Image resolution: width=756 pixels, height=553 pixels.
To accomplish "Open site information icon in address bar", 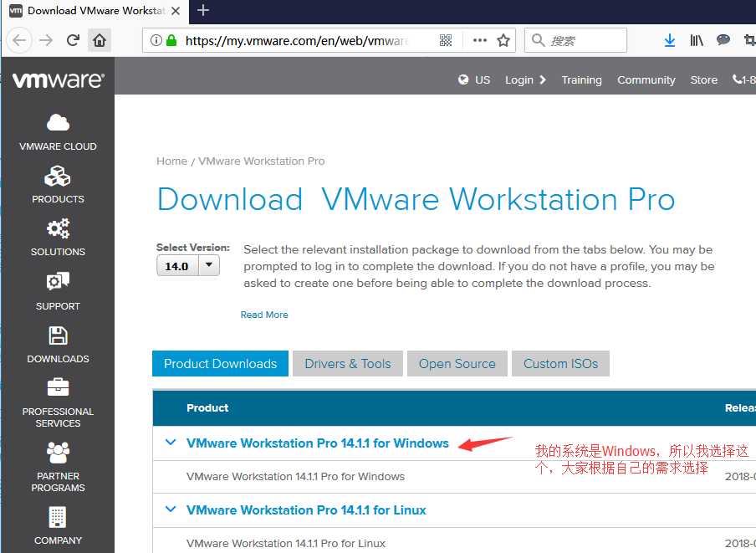I will (x=156, y=40).
